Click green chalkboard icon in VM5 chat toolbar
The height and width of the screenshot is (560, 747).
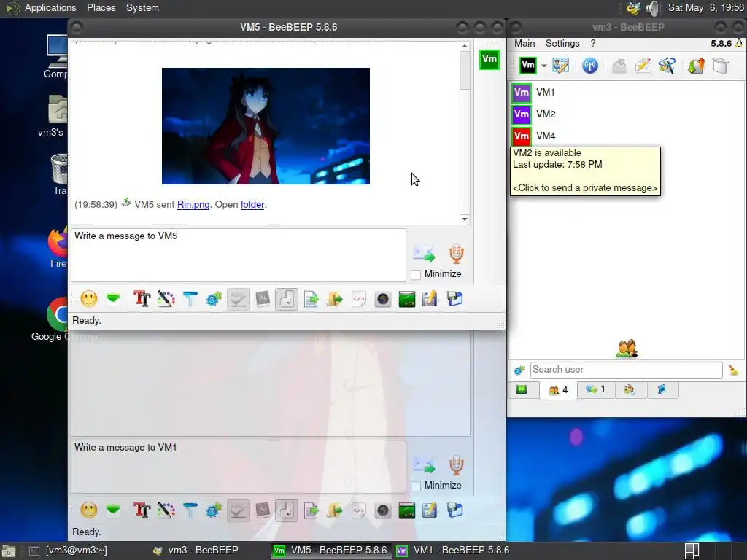point(406,299)
